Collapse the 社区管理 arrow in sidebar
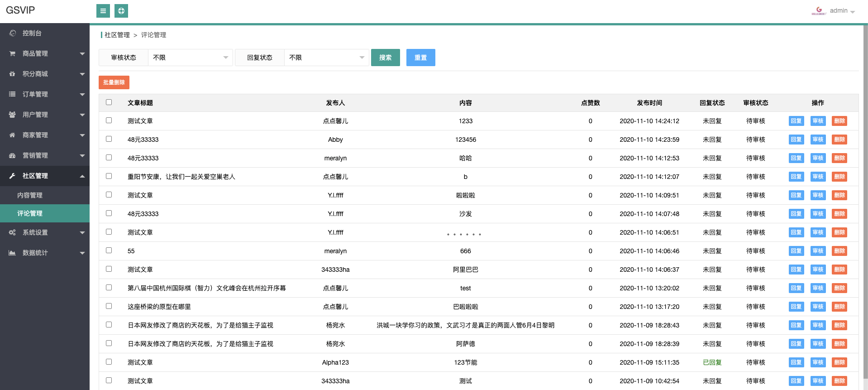The image size is (868, 390). click(82, 176)
